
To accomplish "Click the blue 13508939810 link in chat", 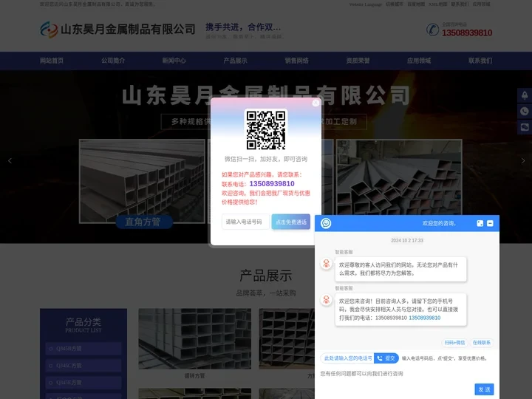I will 424,318.
